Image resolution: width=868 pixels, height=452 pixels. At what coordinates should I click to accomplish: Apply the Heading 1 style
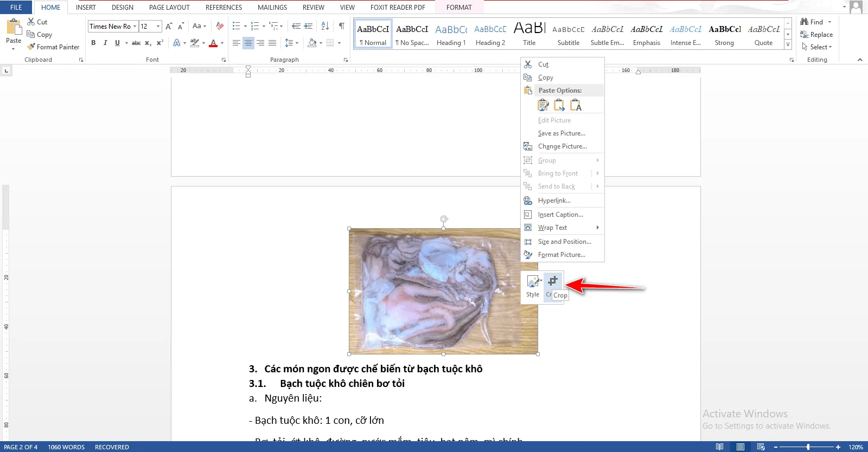[x=451, y=34]
